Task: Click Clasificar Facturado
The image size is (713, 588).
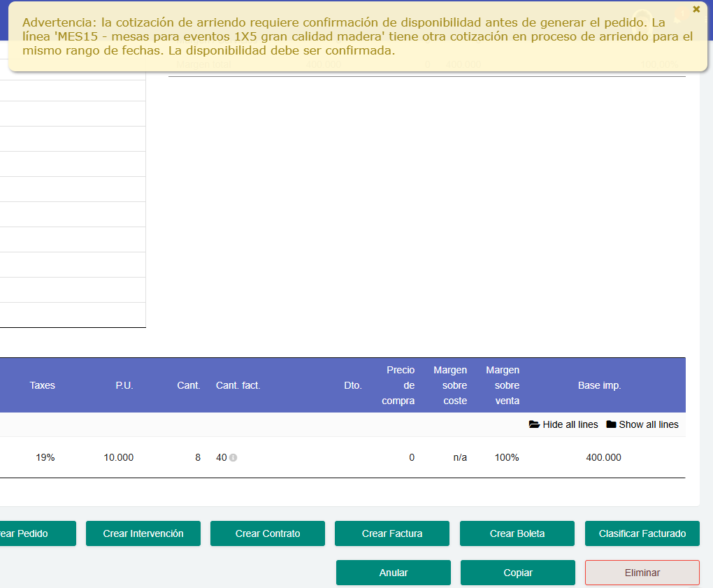Action: point(642,533)
